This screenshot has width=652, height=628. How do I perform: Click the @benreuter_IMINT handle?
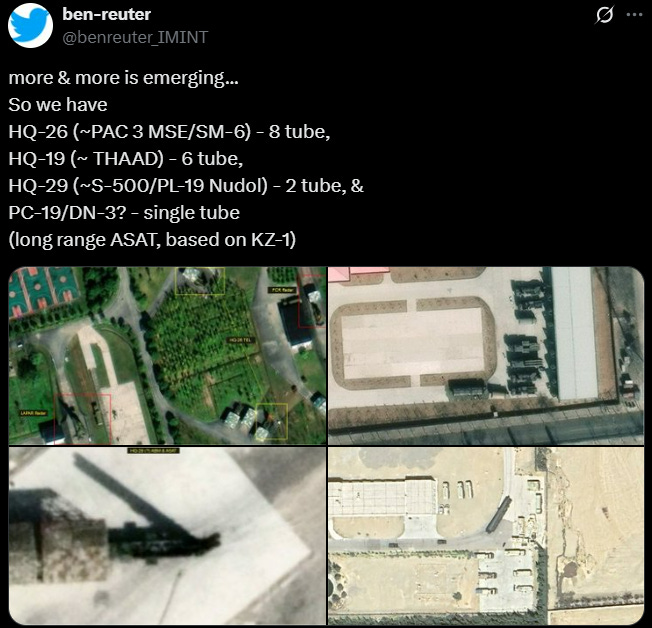point(135,37)
